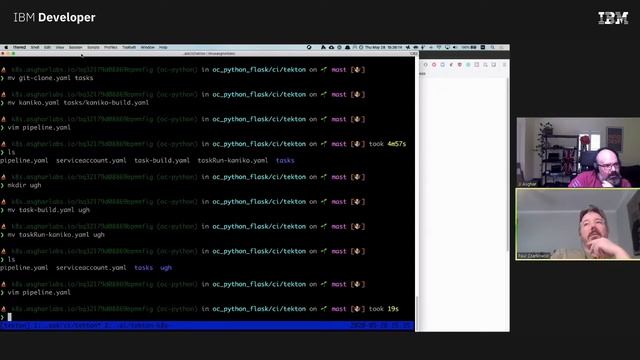The width and height of the screenshot is (640, 360).
Task: Select the top webcam video thumbnail
Action: coord(578,153)
